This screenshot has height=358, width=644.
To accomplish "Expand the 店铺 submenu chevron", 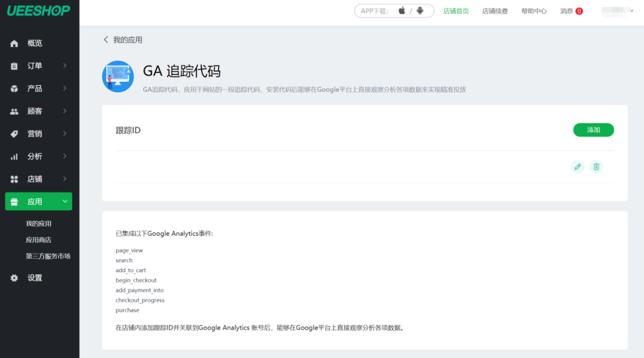I will (65, 179).
